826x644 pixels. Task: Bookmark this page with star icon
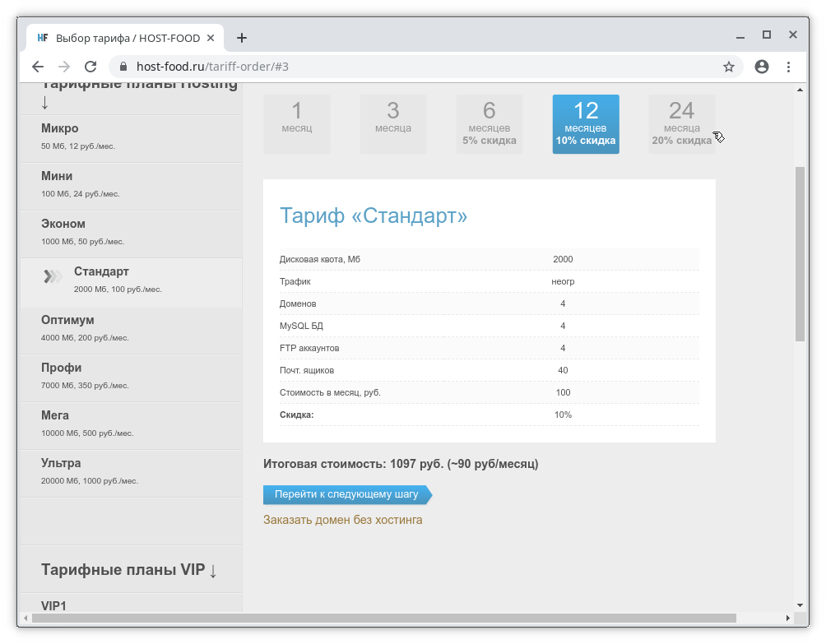coord(728,67)
